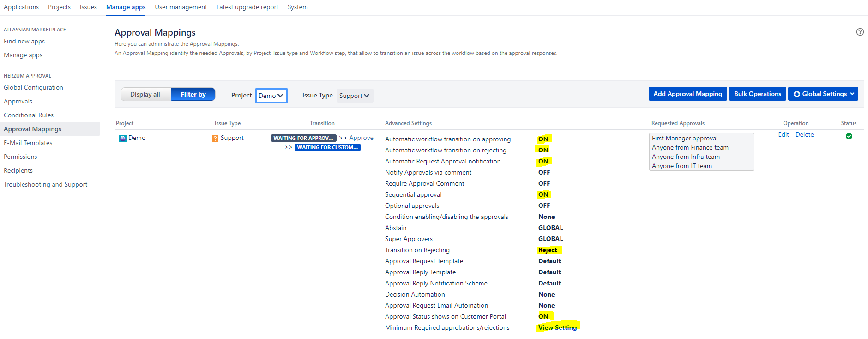Open View Setting for minimum required approbations
868x339 pixels.
557,327
